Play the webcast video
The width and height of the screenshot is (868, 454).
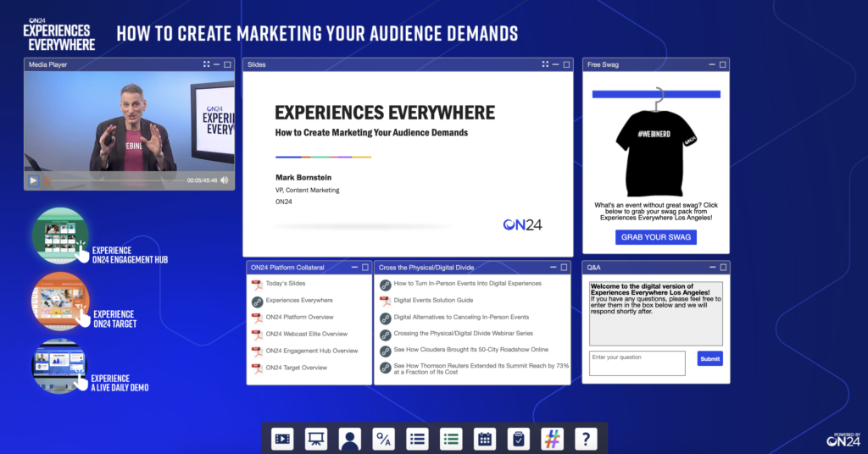[x=33, y=180]
